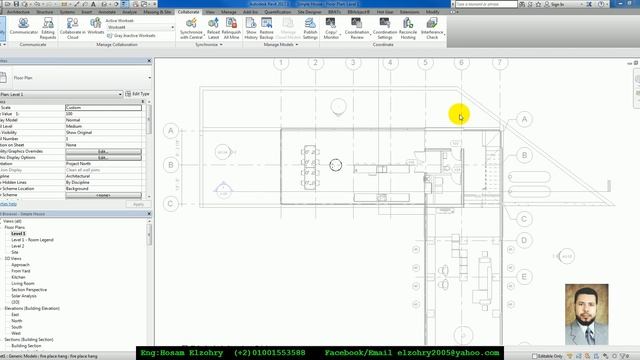
Task: Select Level 2 floor plan
Action: [18, 246]
